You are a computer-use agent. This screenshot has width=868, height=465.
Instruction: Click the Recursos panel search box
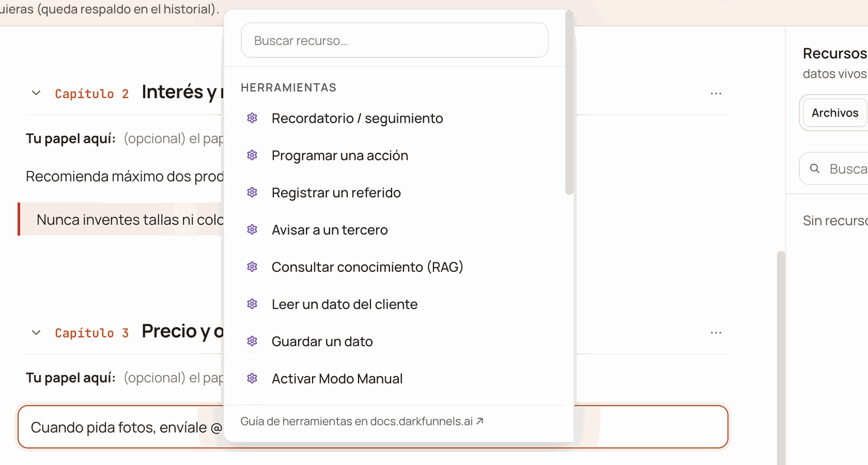click(x=834, y=169)
